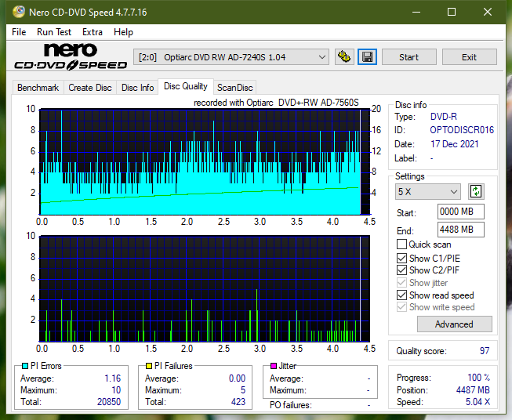Switch to the ScanDisc tab

point(234,88)
